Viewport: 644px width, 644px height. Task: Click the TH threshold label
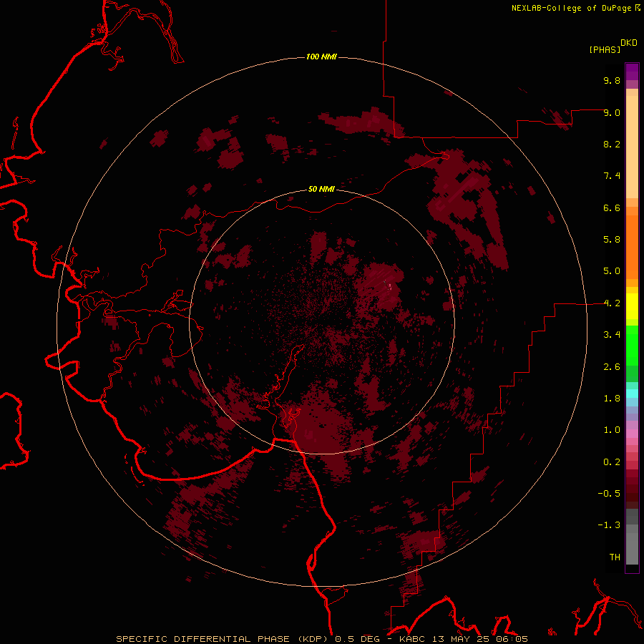pyautogui.click(x=615, y=557)
